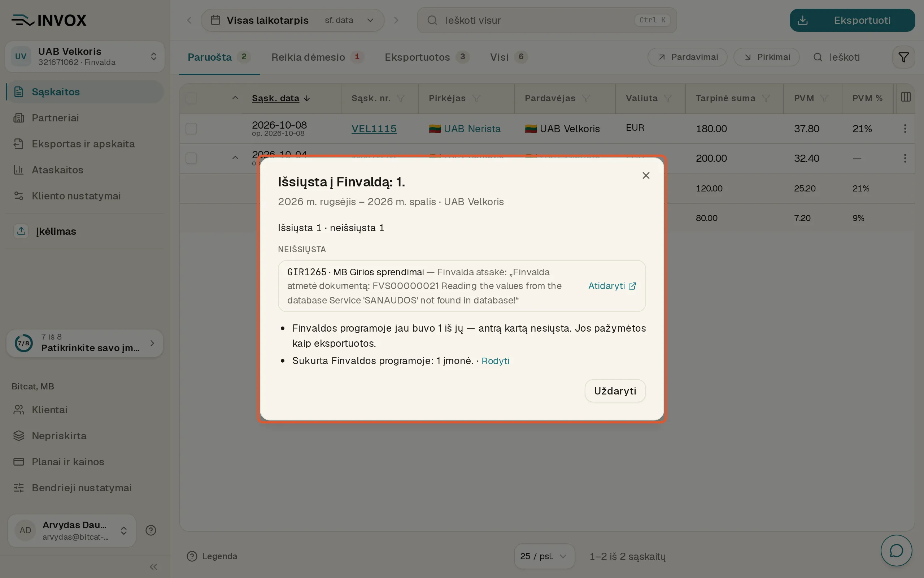Open the chat bubble widget
This screenshot has width=924, height=578.
(896, 551)
